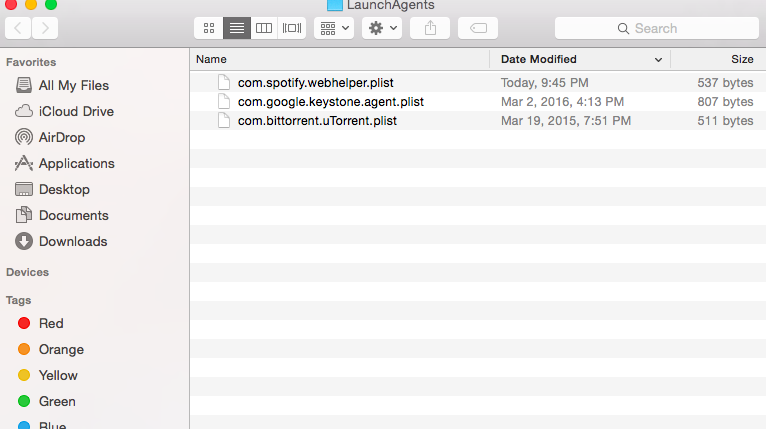Image resolution: width=766 pixels, height=429 pixels.
Task: Open Desktop in sidebar
Action: click(x=64, y=189)
